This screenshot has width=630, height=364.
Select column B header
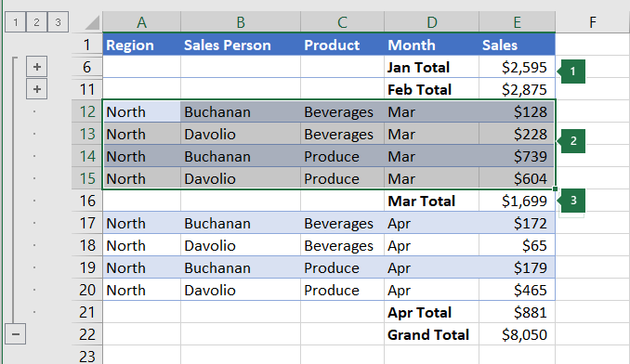pos(241,22)
